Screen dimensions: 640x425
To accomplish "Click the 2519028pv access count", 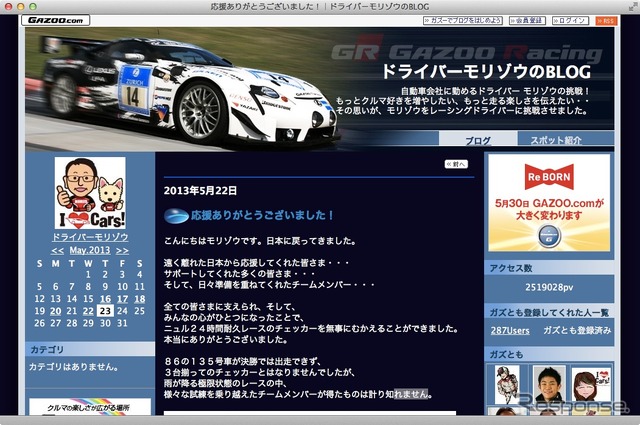I will (549, 287).
